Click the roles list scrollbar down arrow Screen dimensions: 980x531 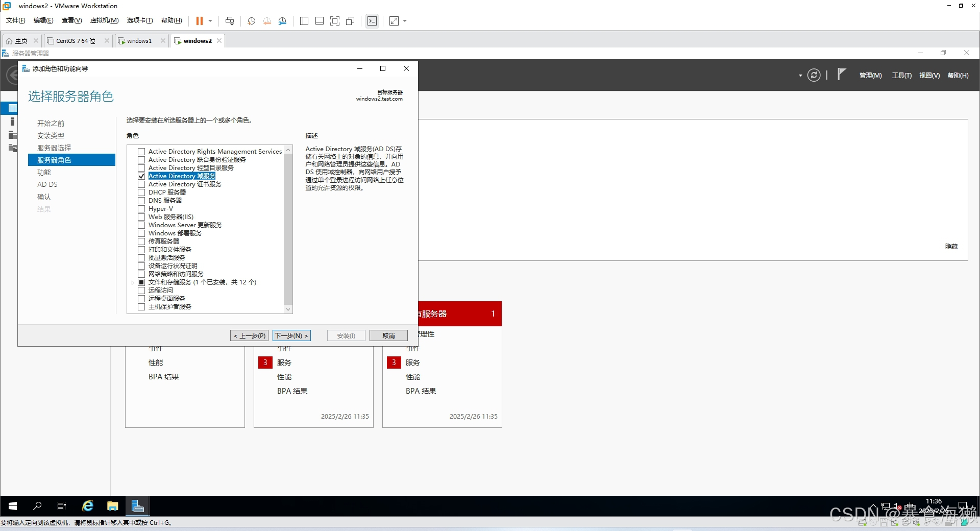coord(288,309)
